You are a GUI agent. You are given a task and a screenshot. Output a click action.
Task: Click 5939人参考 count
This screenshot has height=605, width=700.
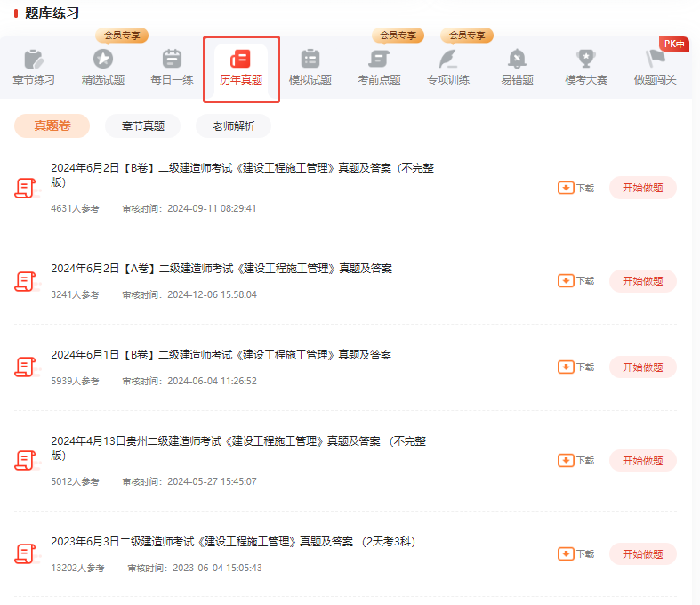75,381
